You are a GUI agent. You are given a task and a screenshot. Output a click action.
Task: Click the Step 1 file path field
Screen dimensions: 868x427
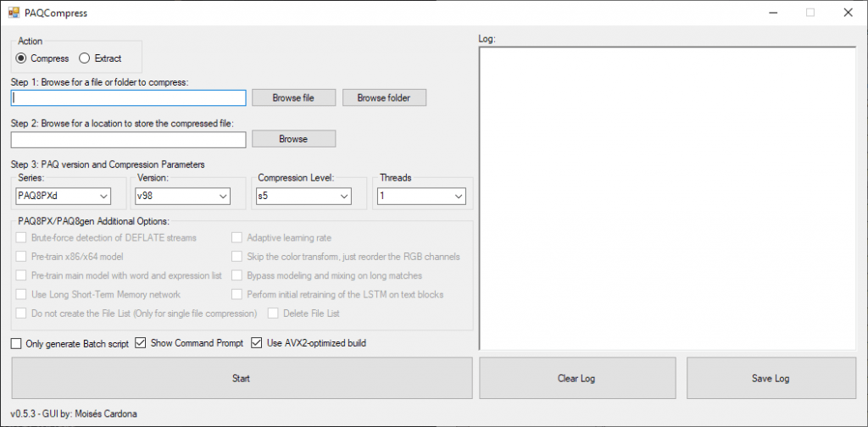pyautogui.click(x=129, y=98)
